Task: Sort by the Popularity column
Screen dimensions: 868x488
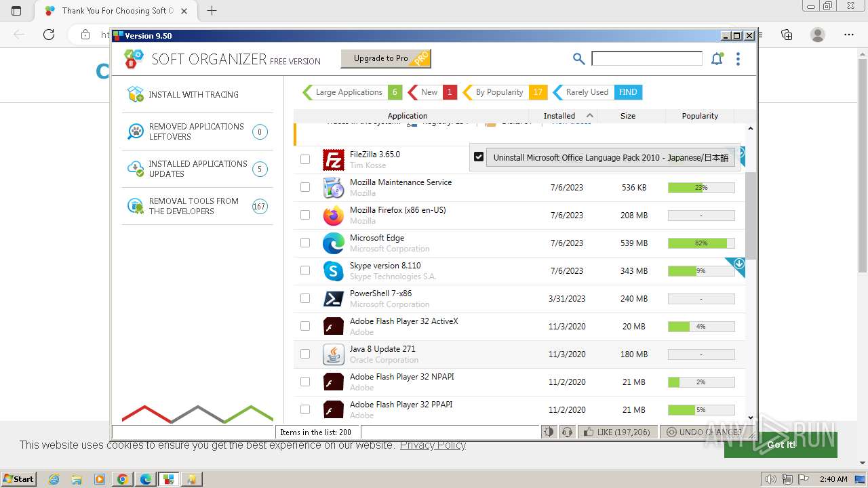Action: (x=700, y=116)
